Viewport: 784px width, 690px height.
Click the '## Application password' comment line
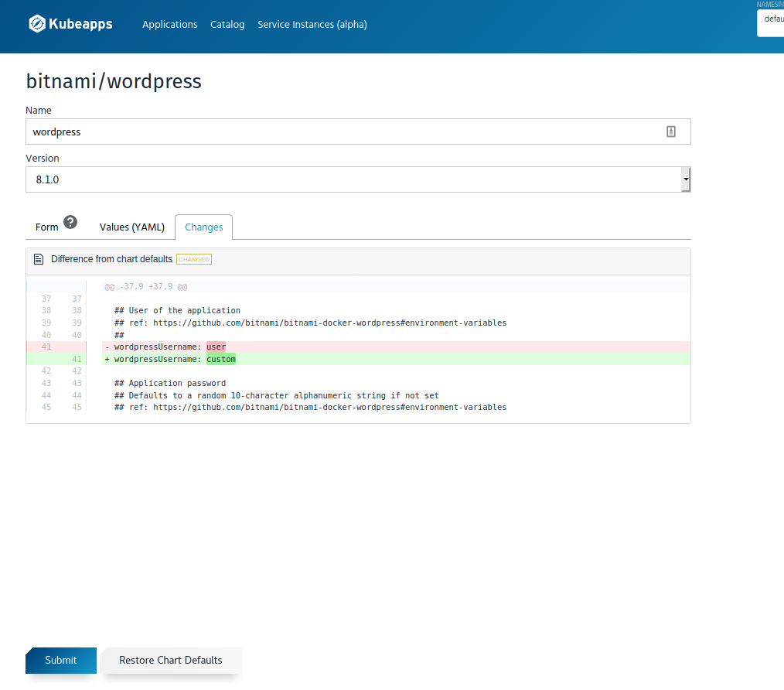pos(170,383)
